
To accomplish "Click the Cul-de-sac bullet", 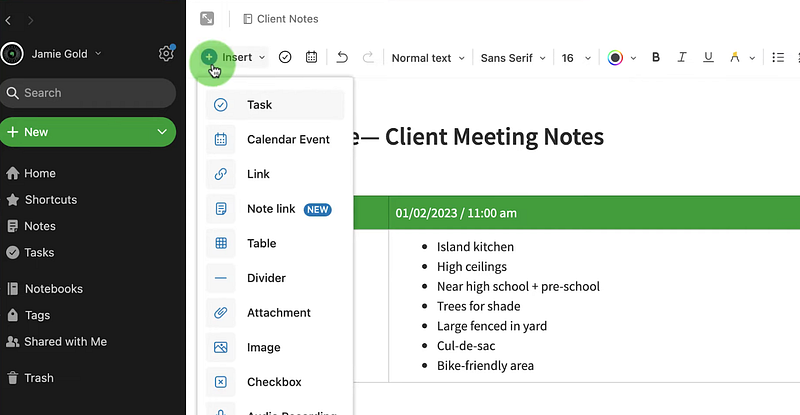I will click(466, 346).
